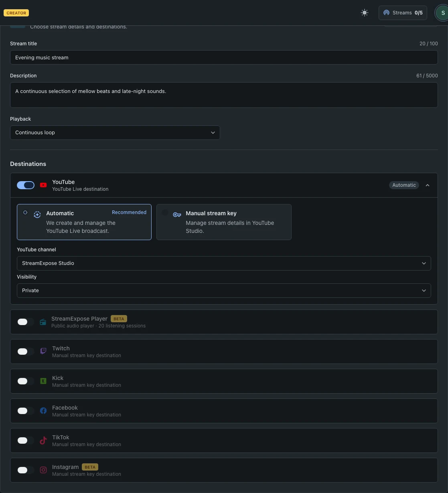
Task: Click the 20 / 100 title counter
Action: (x=429, y=44)
